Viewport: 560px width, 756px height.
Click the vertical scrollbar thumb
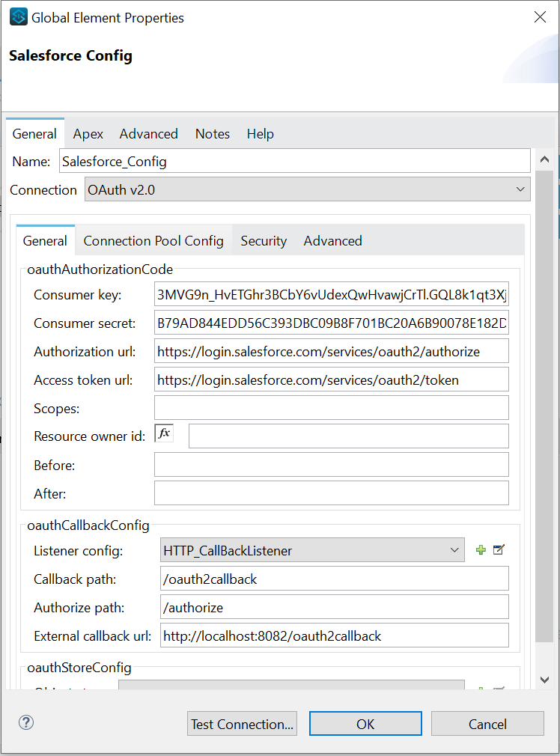click(x=544, y=406)
